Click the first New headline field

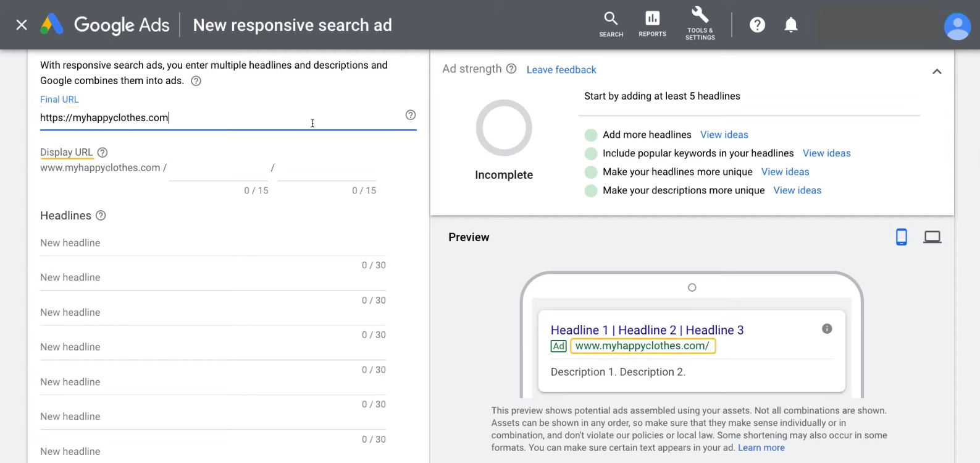click(213, 243)
